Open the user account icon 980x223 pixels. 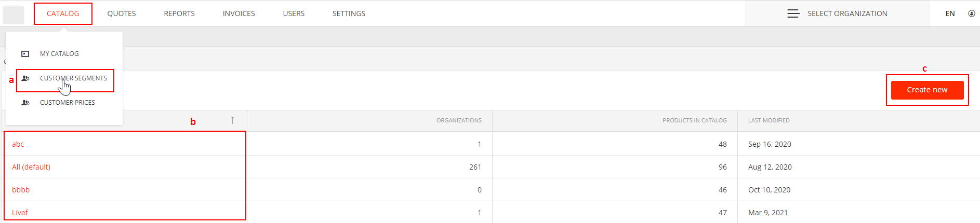pos(972,13)
